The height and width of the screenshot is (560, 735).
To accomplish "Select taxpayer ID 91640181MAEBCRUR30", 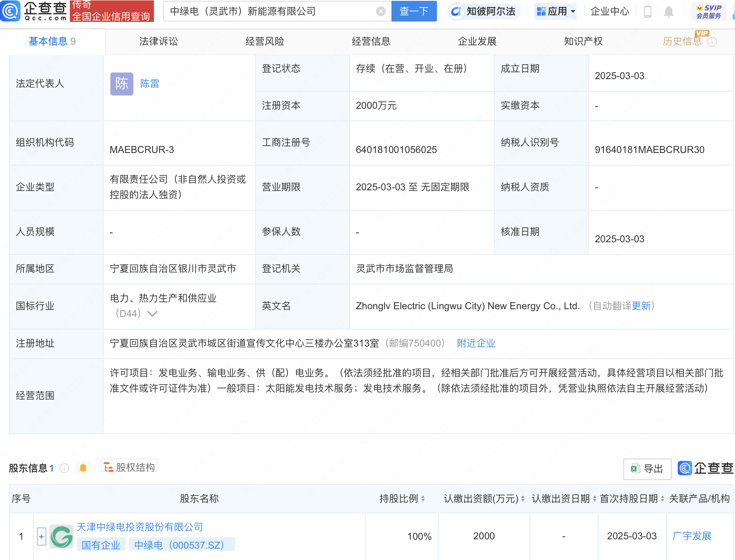I will coord(649,150).
